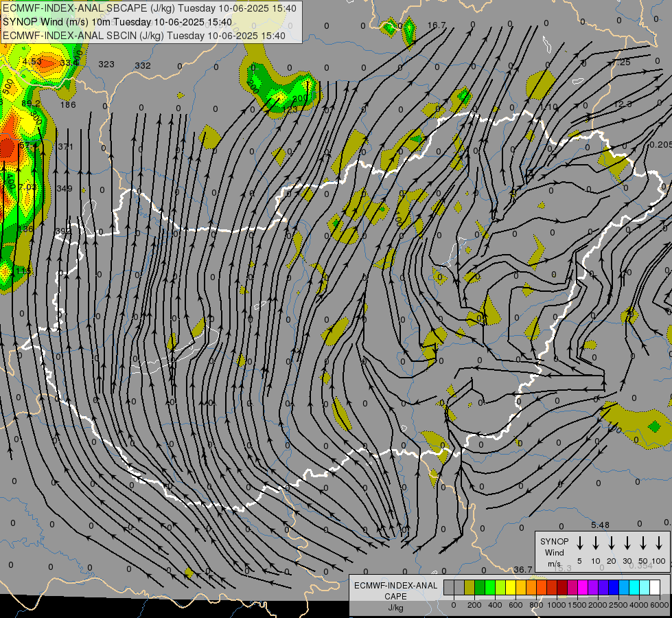Click the '36.7' value near the legend
The width and height of the screenshot is (672, 618).
pos(523,569)
